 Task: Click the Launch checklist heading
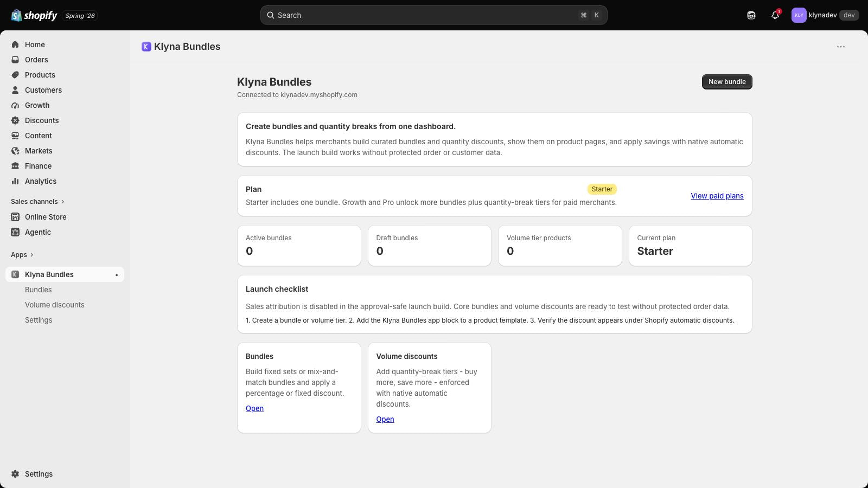pos(277,289)
